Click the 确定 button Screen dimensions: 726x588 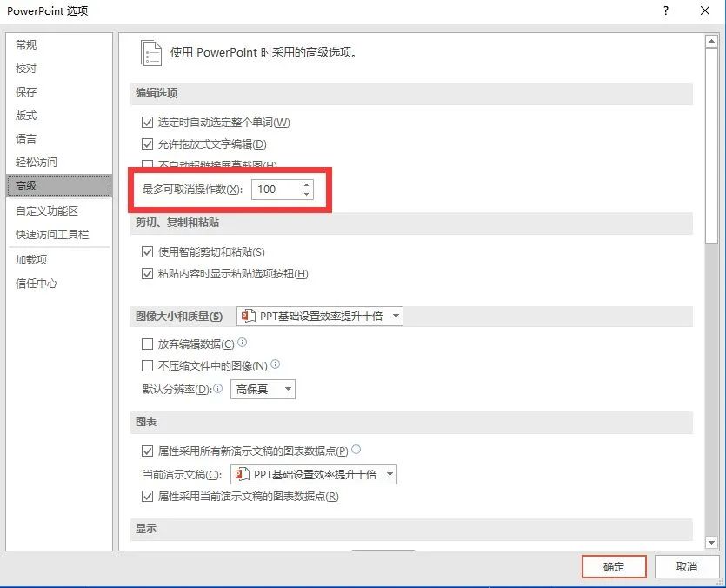[x=613, y=566]
